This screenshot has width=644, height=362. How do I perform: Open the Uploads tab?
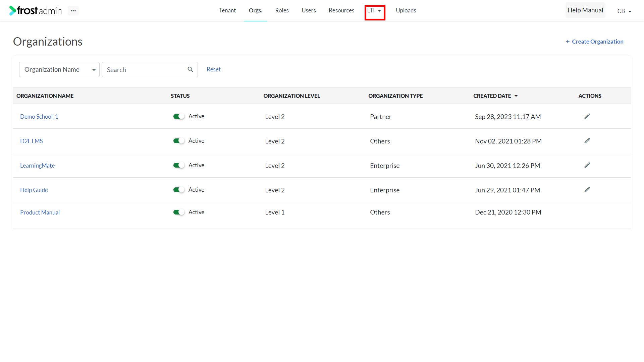406,10
